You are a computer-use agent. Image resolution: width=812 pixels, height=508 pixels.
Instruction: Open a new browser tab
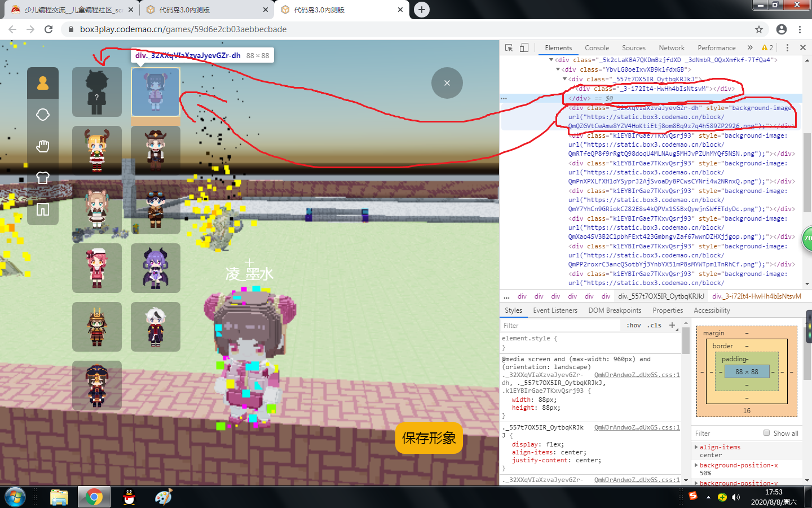(422, 10)
